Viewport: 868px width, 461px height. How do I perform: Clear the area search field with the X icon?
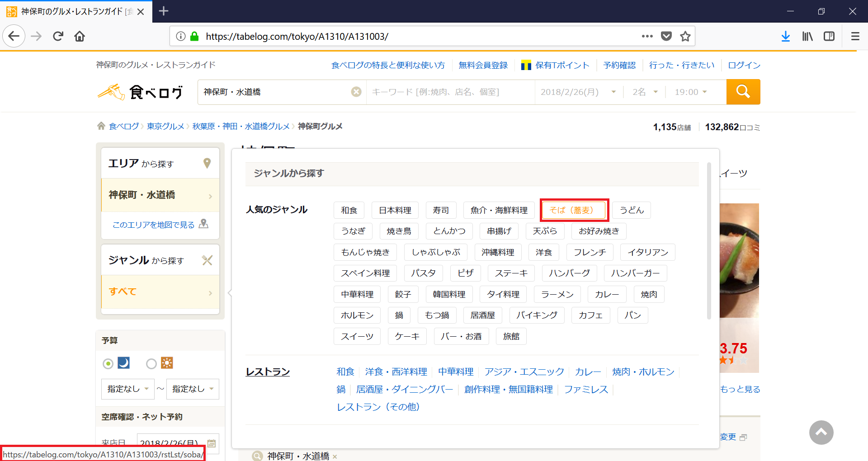[356, 92]
